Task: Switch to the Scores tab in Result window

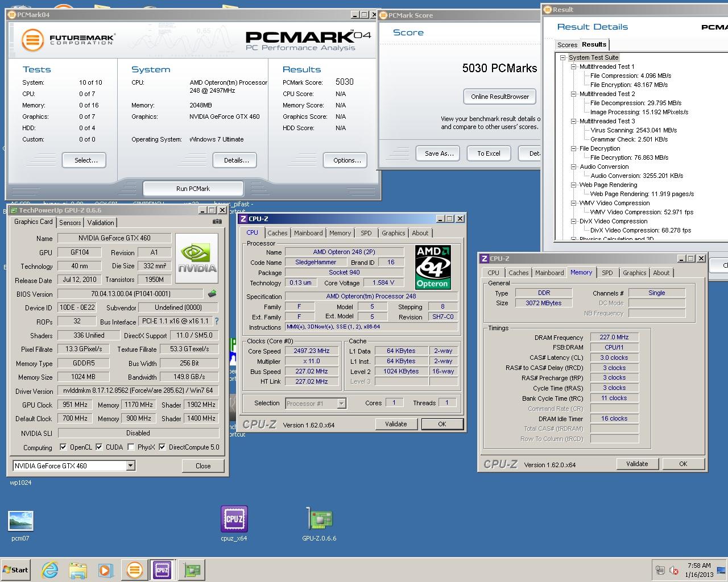Action: point(567,45)
